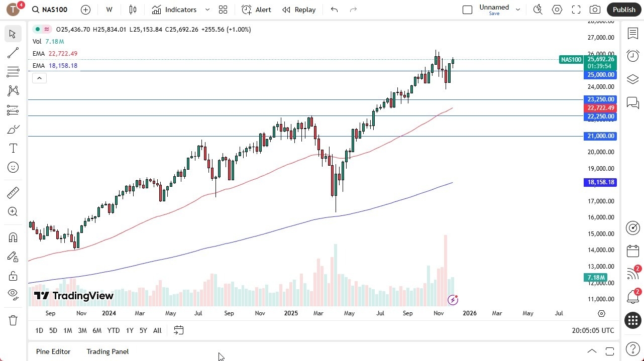Screen dimensions: 644x361
Task: Collapse the chart legend chevron
Action: pos(39,78)
